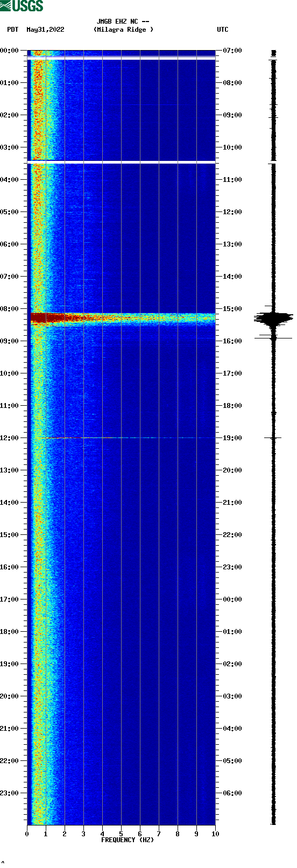Click the 08:00 PDT time label
Viewport: 297px width, 868px height.
(9, 309)
